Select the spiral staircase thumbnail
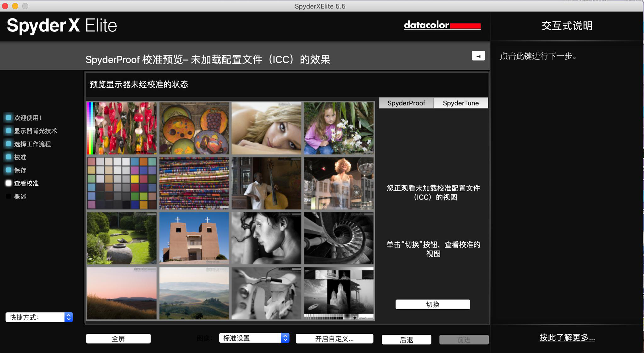The image size is (644, 353). (339, 238)
